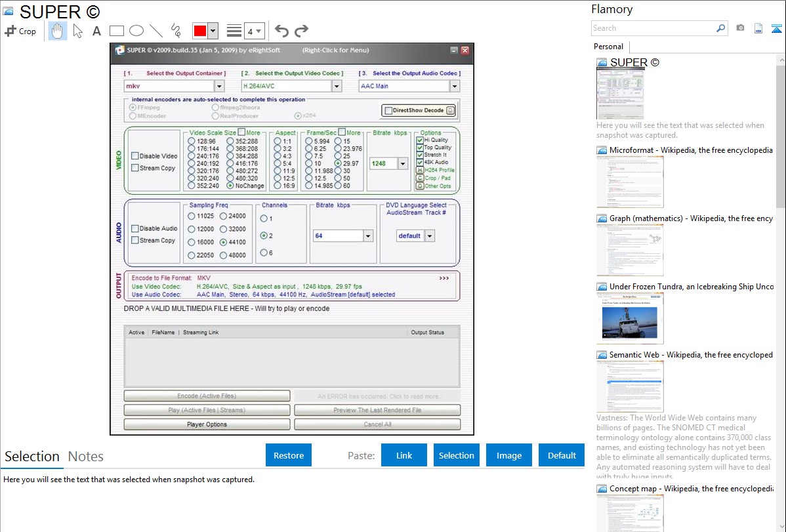The width and height of the screenshot is (786, 532).
Task: Choose the text annotation tool
Action: [96, 31]
